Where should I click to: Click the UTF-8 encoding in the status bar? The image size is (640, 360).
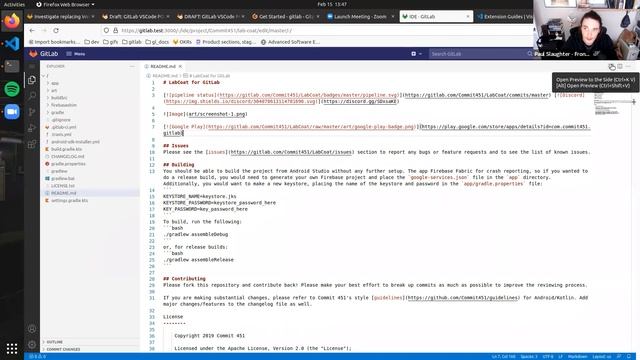pyautogui.click(x=548, y=356)
